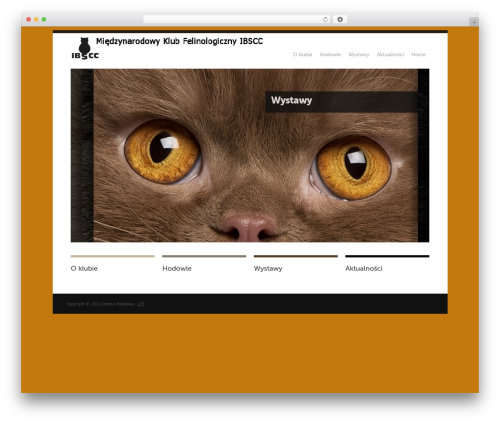Screen dimensions: 500x423
Task: Click the footer copyright text
Action: pos(105,304)
